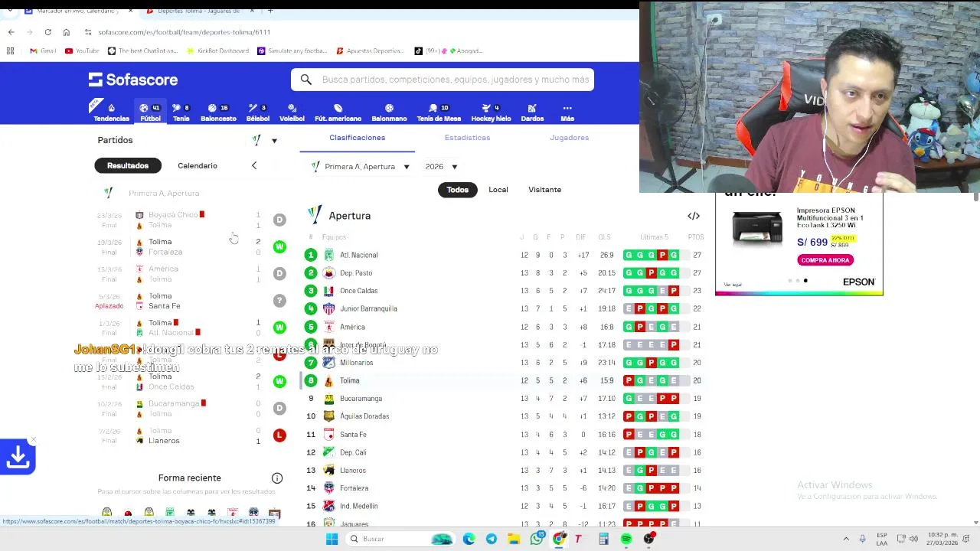The image size is (980, 551).
Task: Open a new browser tab
Action: (270, 11)
